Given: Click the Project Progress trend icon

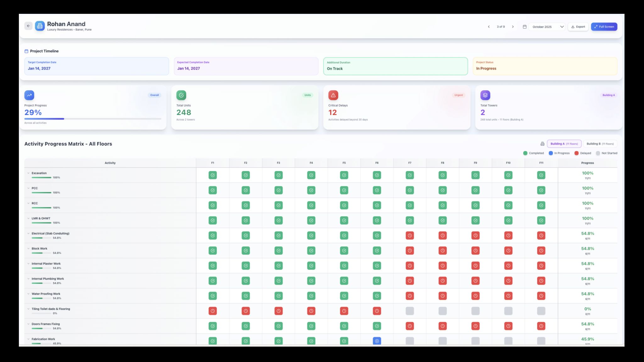Looking at the screenshot, I should 29,95.
